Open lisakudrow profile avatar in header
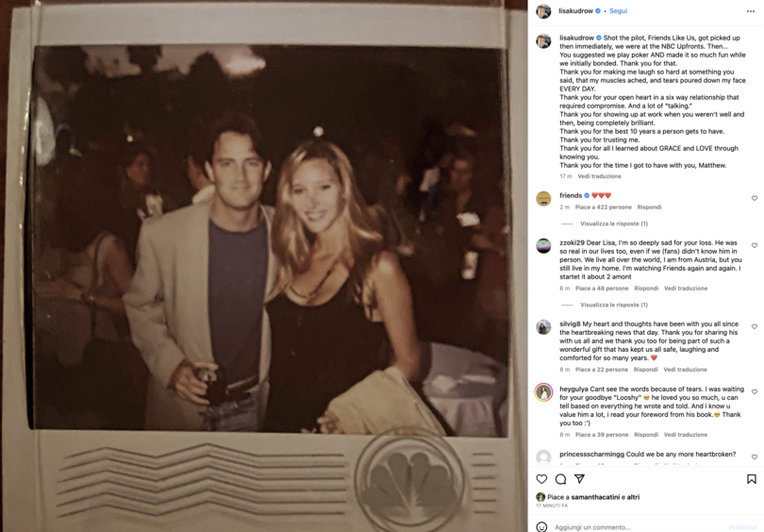Image resolution: width=764 pixels, height=532 pixels. (x=543, y=10)
